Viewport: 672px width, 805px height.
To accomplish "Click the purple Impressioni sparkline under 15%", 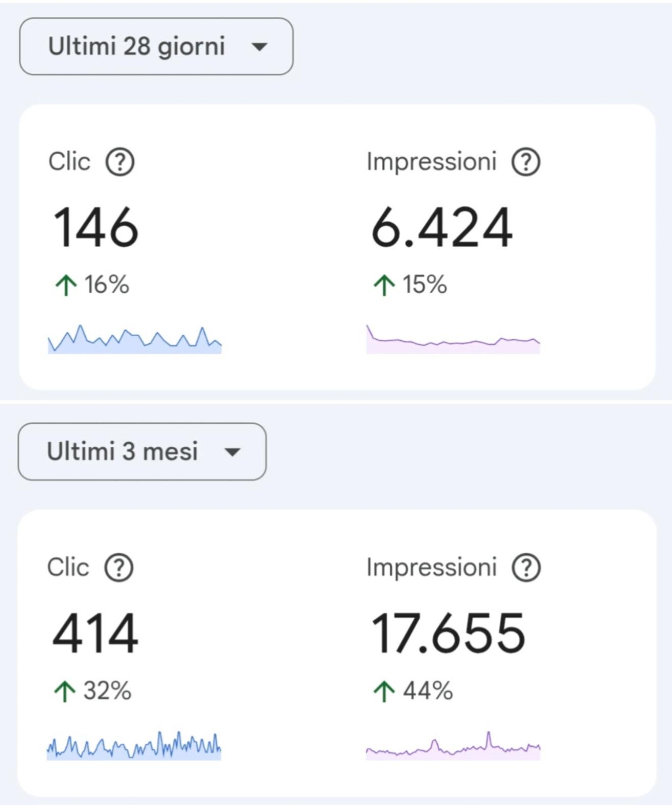I will [453, 340].
